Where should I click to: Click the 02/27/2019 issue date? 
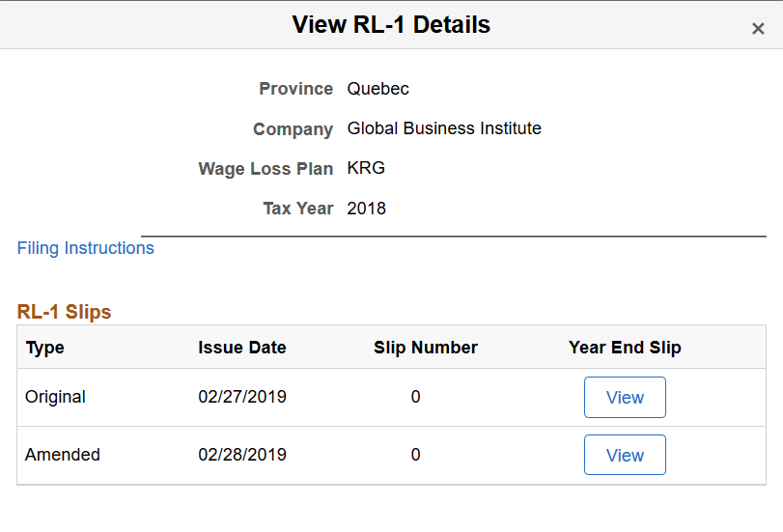[242, 397]
